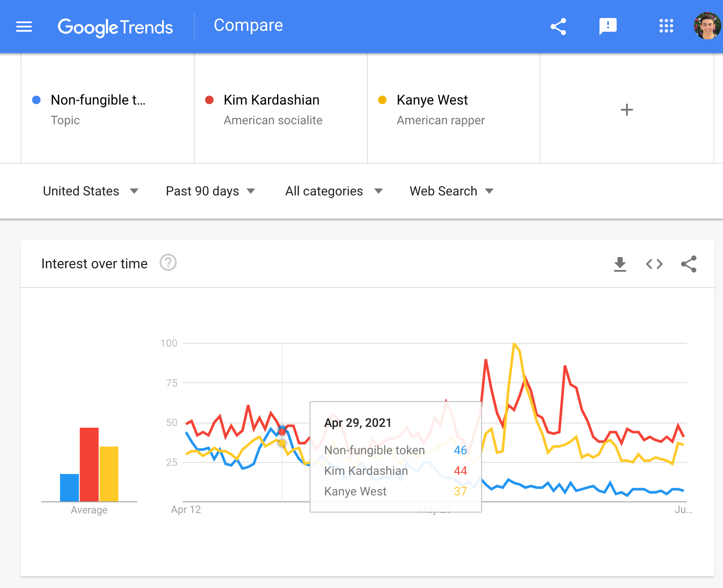Screen dimensions: 723x588
Task: Open the United States region dropdown
Action: [x=90, y=191]
